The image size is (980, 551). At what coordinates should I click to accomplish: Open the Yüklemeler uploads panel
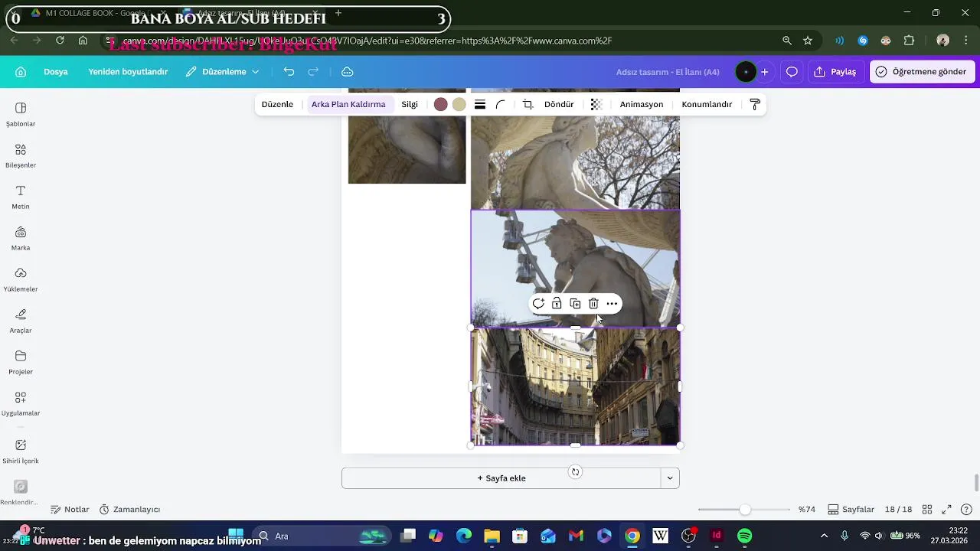tap(21, 280)
